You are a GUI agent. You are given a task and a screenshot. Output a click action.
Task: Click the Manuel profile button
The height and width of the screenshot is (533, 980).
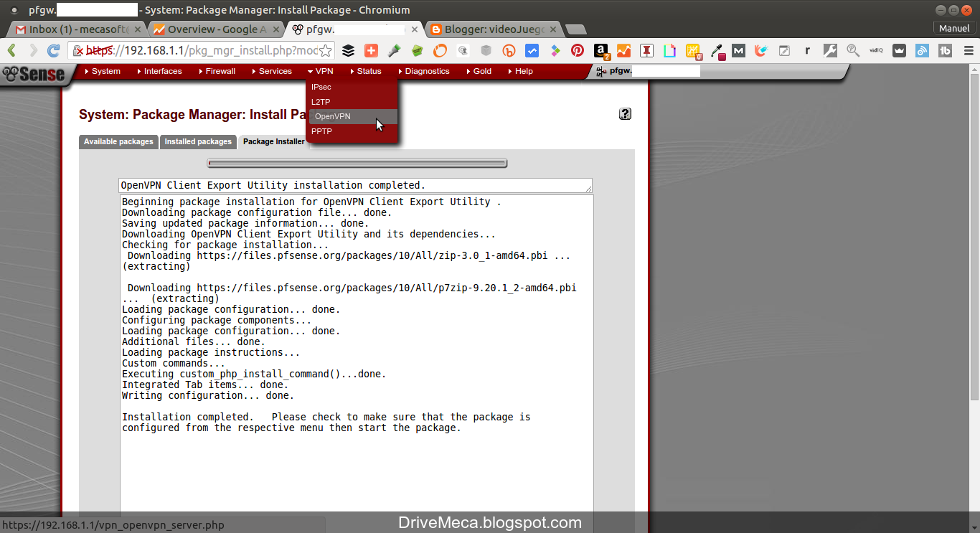[954, 28]
